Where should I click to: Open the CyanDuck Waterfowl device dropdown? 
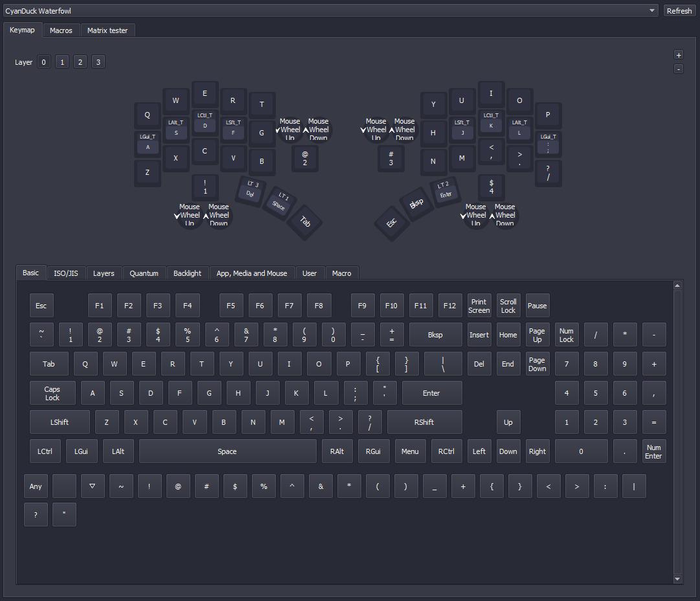tap(330, 11)
